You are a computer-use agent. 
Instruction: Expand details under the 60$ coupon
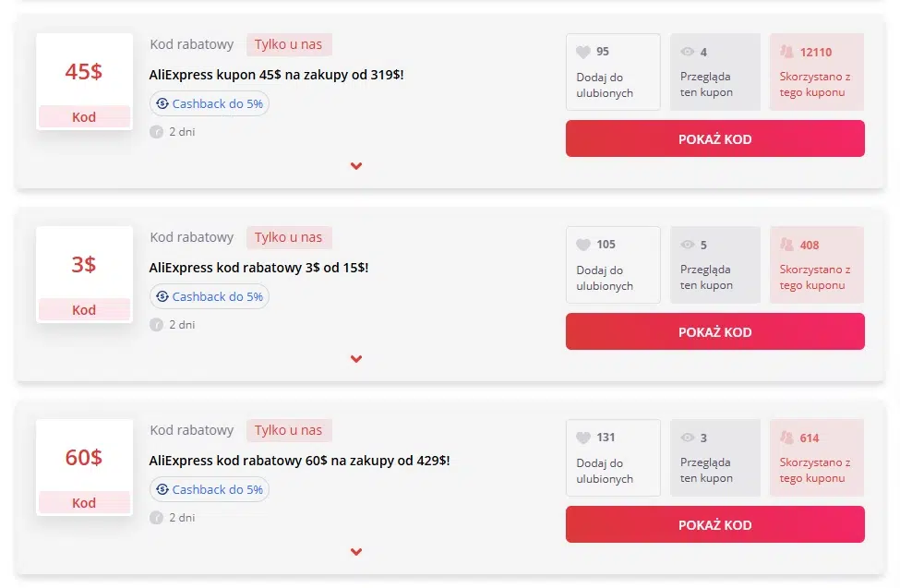pyautogui.click(x=356, y=552)
